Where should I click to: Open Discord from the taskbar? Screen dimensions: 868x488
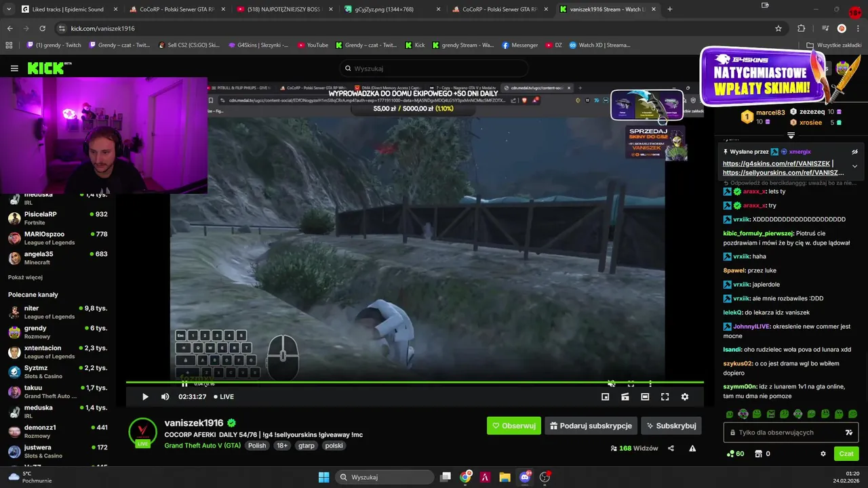[x=524, y=477]
